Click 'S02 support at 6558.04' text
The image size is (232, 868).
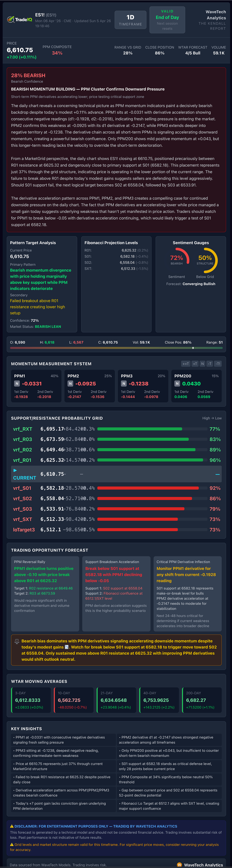(x=123, y=588)
